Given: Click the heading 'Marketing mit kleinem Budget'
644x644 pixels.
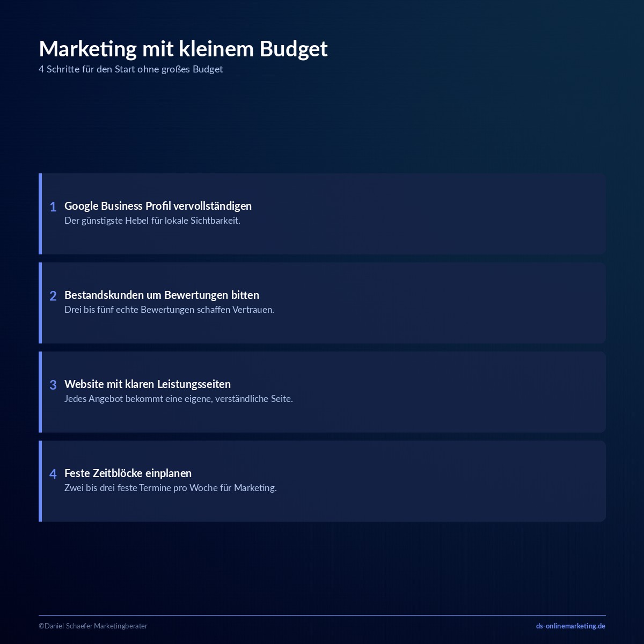Looking at the screenshot, I should pos(183,49).
